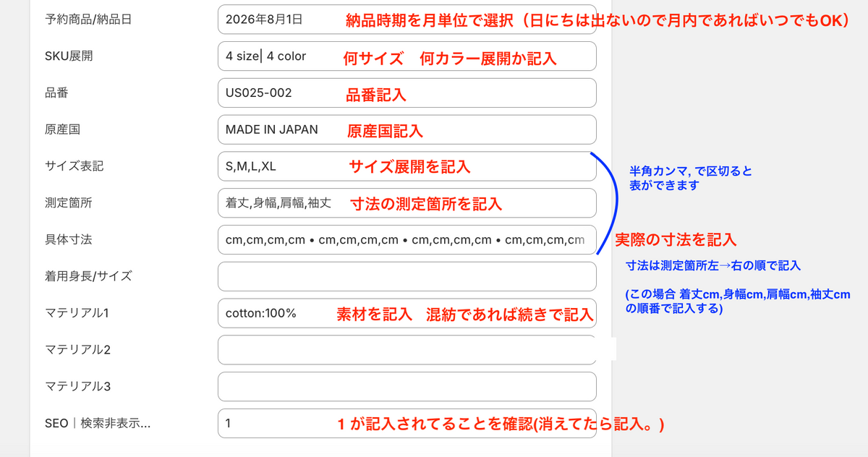Screen dimensions: 868x457
Task: Click the 予約商品/納品日 label
Action: click(x=88, y=20)
